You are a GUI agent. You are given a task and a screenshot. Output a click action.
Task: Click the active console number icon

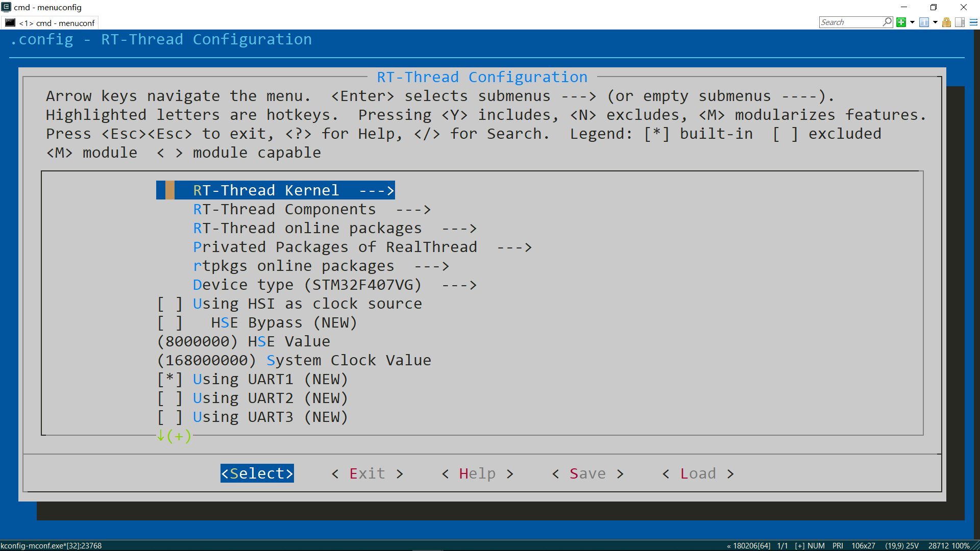click(x=924, y=22)
